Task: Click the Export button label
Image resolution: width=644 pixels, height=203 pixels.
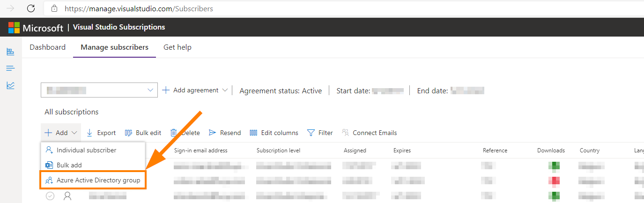Action: [x=106, y=133]
